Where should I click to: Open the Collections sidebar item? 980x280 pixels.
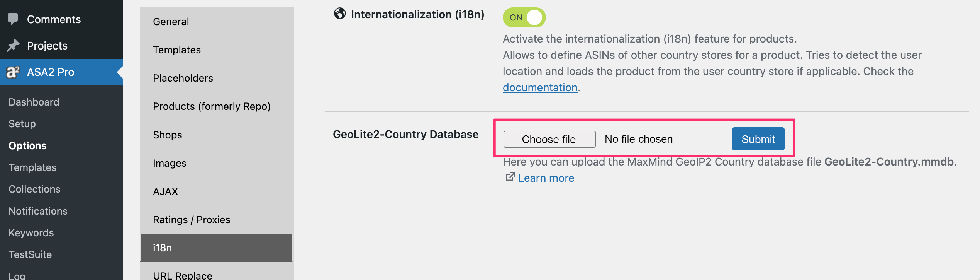[34, 189]
